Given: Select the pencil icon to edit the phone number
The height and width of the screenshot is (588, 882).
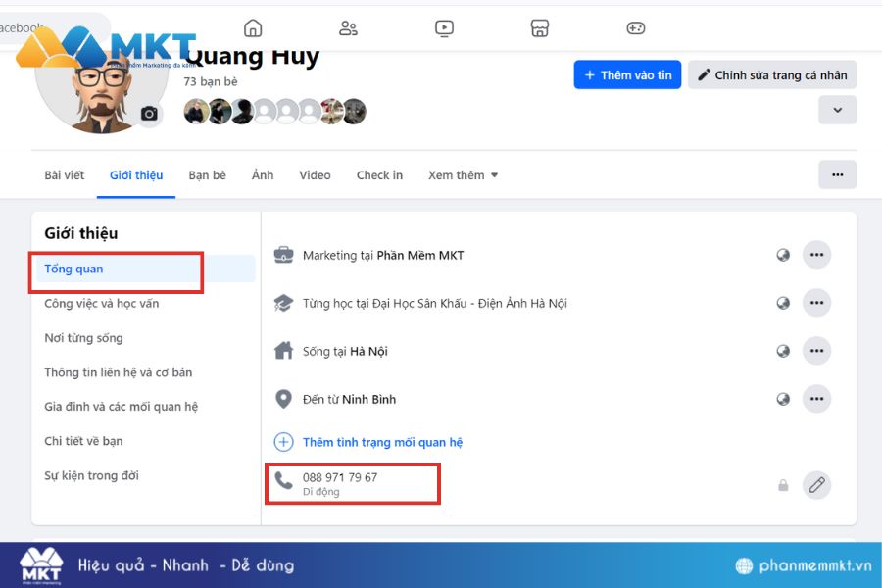Looking at the screenshot, I should tap(817, 484).
